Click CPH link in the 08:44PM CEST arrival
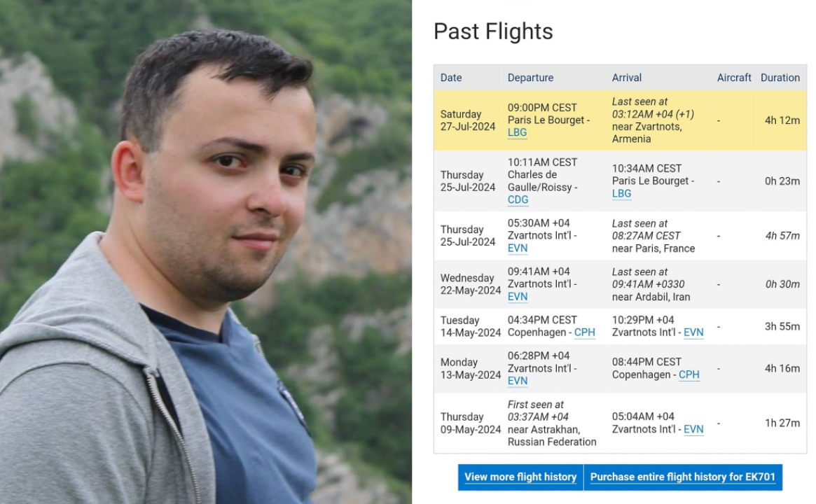816x504 pixels. pos(689,374)
